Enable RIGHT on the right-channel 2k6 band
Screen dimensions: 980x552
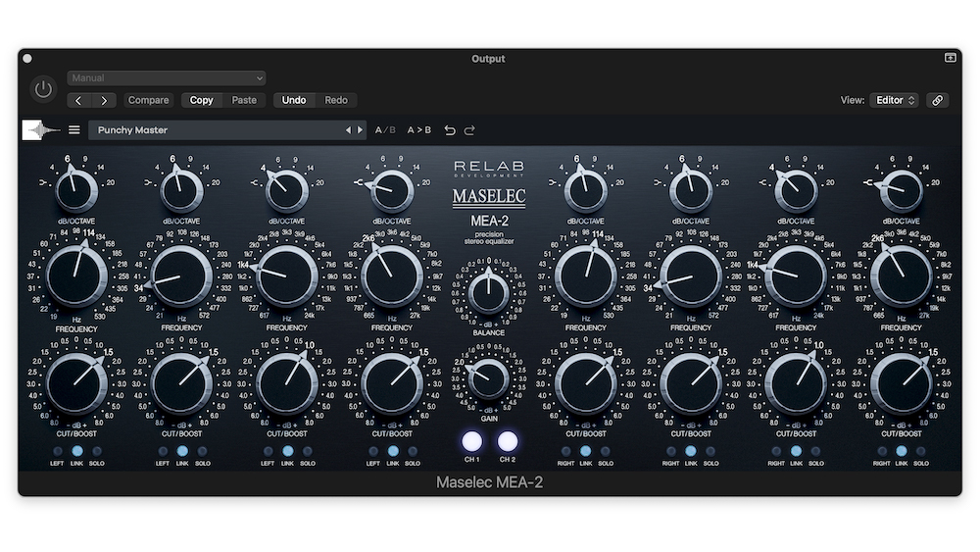pyautogui.click(x=882, y=451)
